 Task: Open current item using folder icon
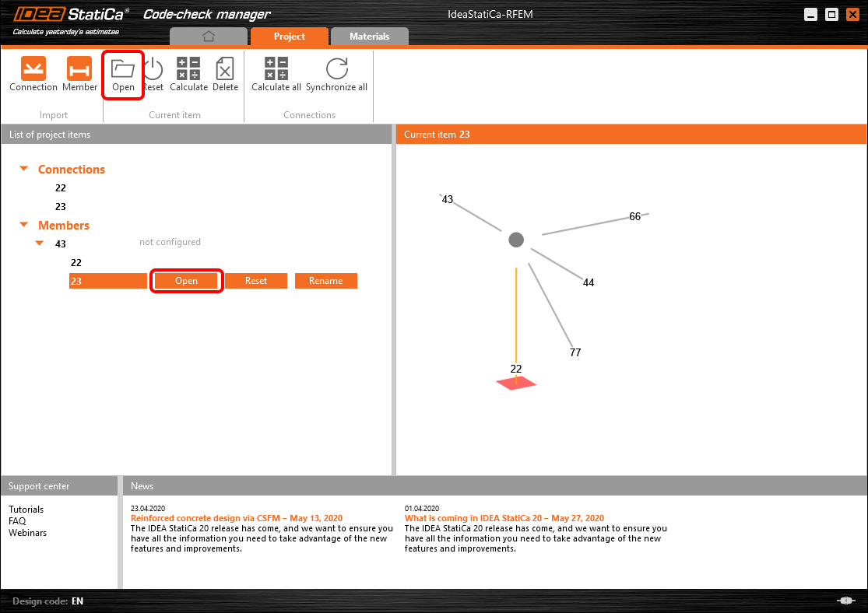coord(123,75)
